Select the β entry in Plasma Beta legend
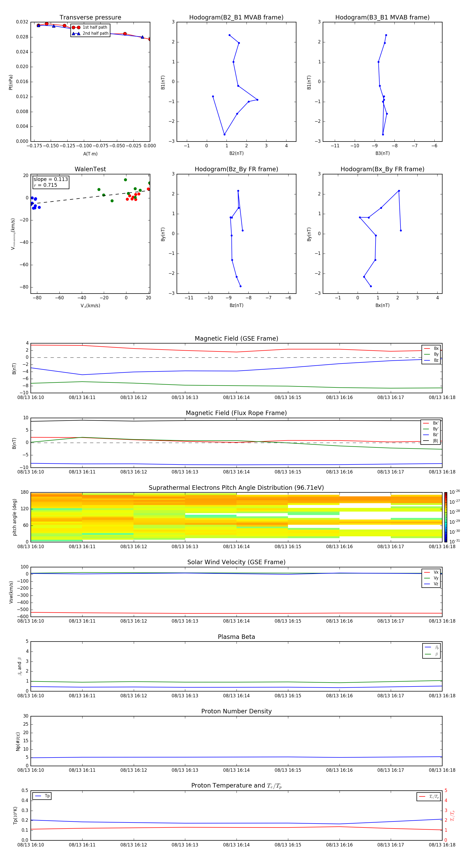Viewport: 473px width, 868px height. point(431,654)
